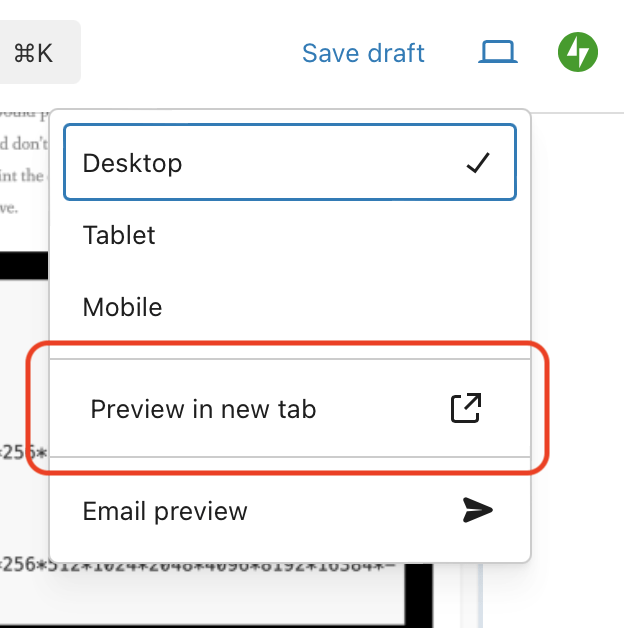Click the Save draft link
The height and width of the screenshot is (628, 624).
[x=363, y=53]
